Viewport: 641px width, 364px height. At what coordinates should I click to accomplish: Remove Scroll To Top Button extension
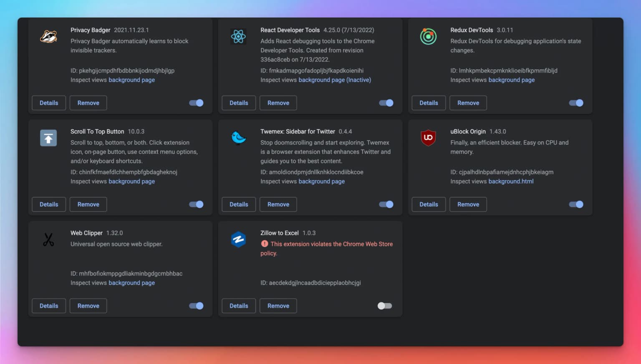88,204
